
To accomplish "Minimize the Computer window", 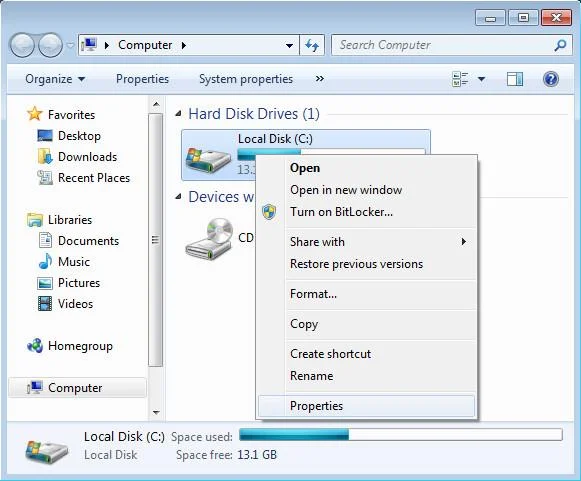I will pos(490,17).
